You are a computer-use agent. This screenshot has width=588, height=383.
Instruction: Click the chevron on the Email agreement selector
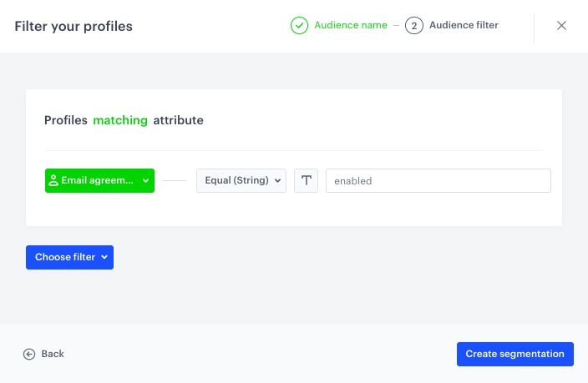[x=145, y=180]
